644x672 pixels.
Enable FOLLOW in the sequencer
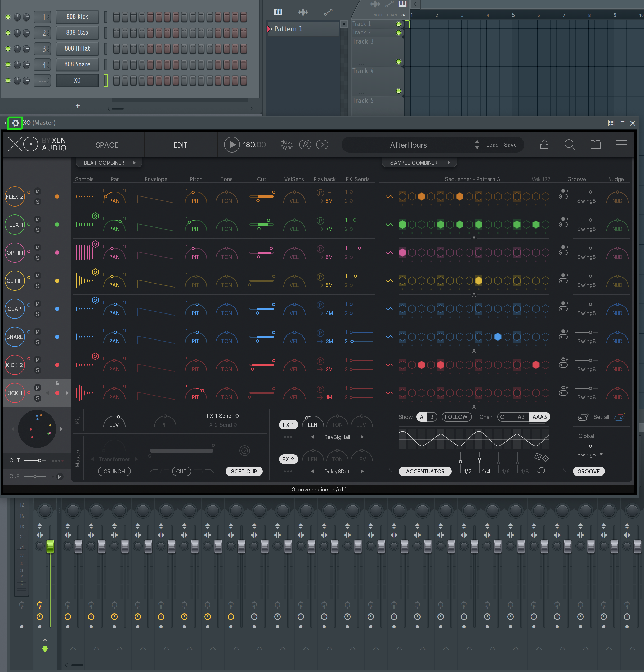[x=456, y=417]
